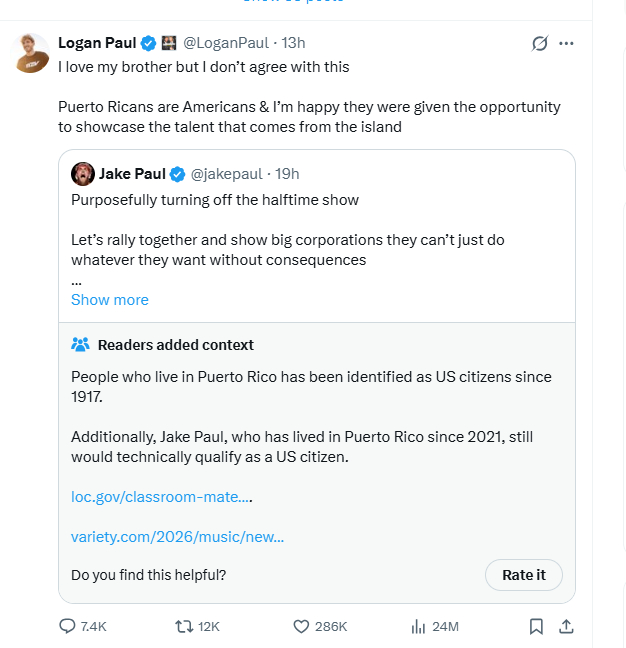Image resolution: width=626 pixels, height=648 pixels.
Task: Open Logan Paul's display name profile
Action: coord(97,43)
